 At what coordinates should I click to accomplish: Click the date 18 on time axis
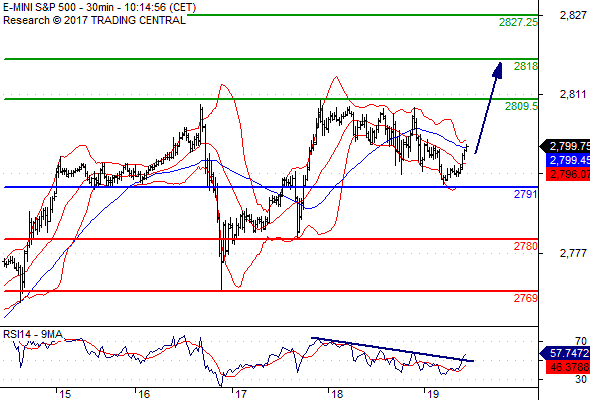pos(337,394)
